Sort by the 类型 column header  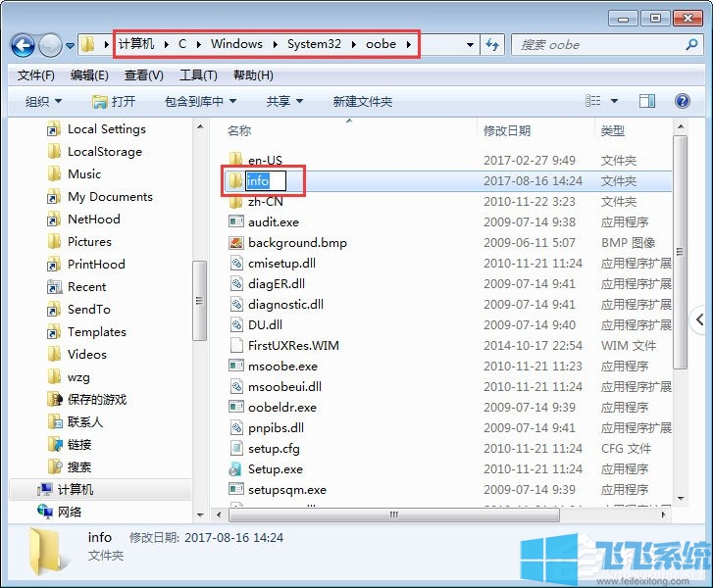pos(613,131)
